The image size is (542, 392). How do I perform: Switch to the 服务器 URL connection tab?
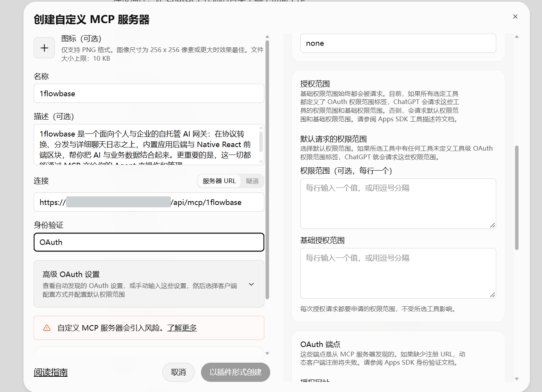tap(219, 181)
